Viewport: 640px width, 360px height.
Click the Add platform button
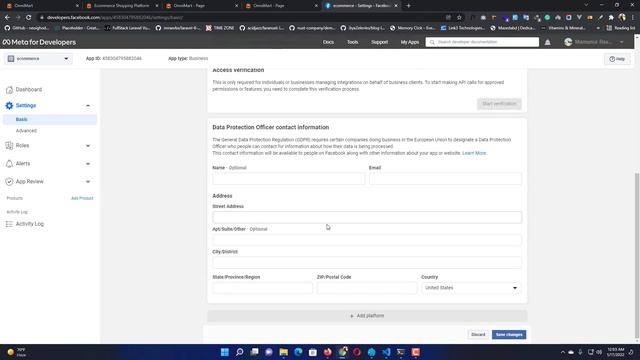367,316
